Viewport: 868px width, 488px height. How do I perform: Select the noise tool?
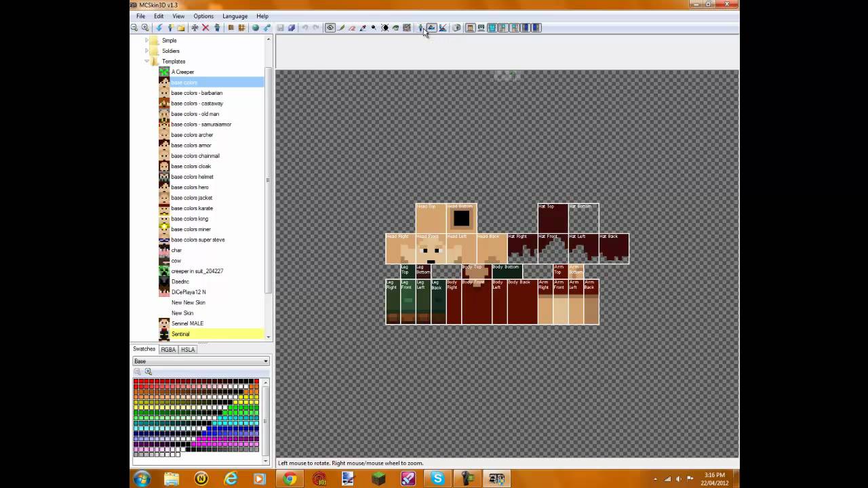pyautogui.click(x=407, y=28)
